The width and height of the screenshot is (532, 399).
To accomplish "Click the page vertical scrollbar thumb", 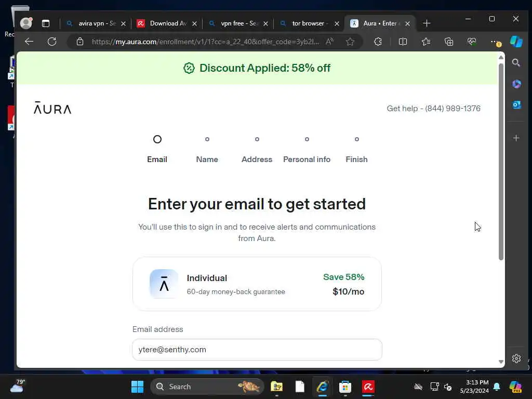I will 501,162.
